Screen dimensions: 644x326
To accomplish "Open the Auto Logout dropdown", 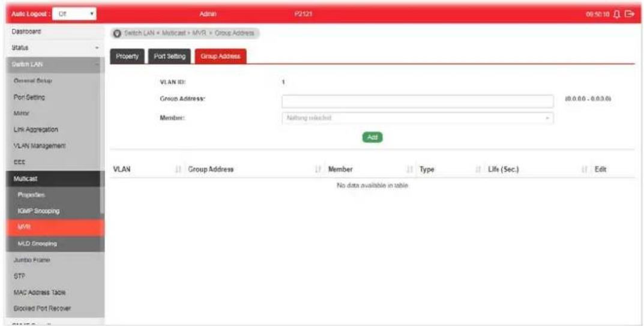I will (x=74, y=14).
